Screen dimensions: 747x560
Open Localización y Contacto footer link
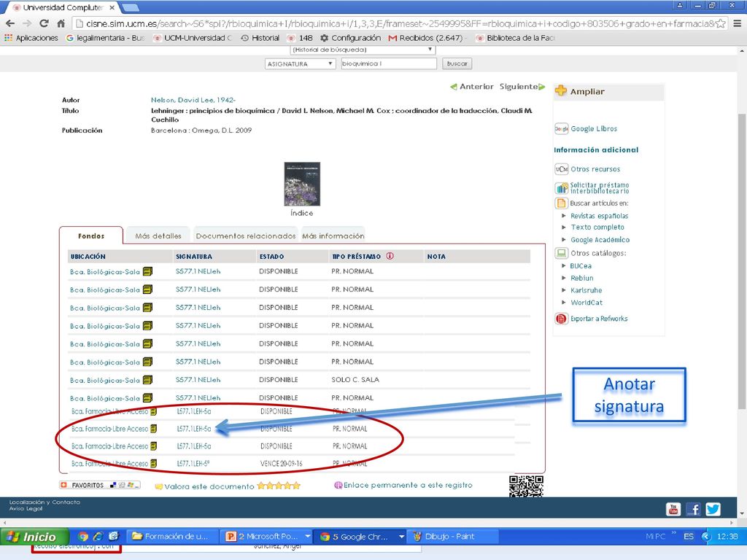(44, 502)
